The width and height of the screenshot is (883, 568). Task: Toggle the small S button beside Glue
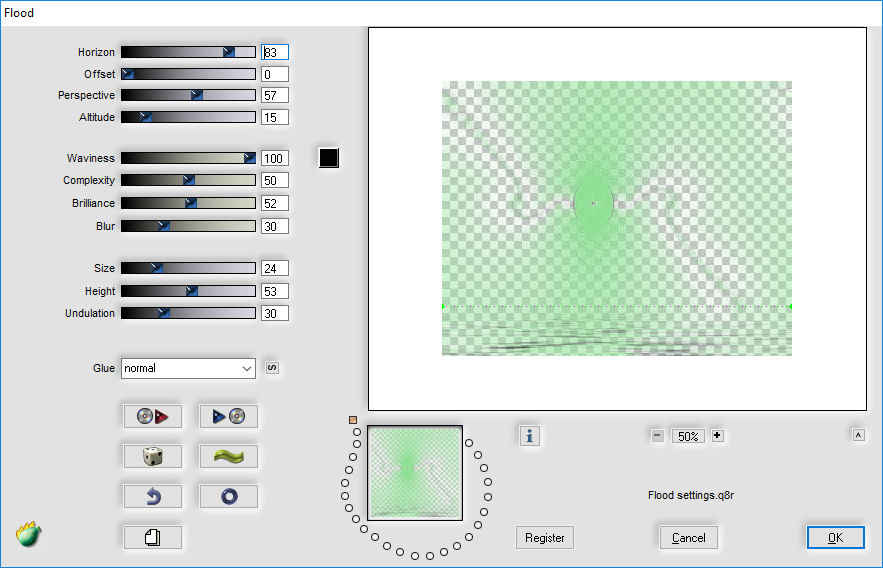coord(272,368)
